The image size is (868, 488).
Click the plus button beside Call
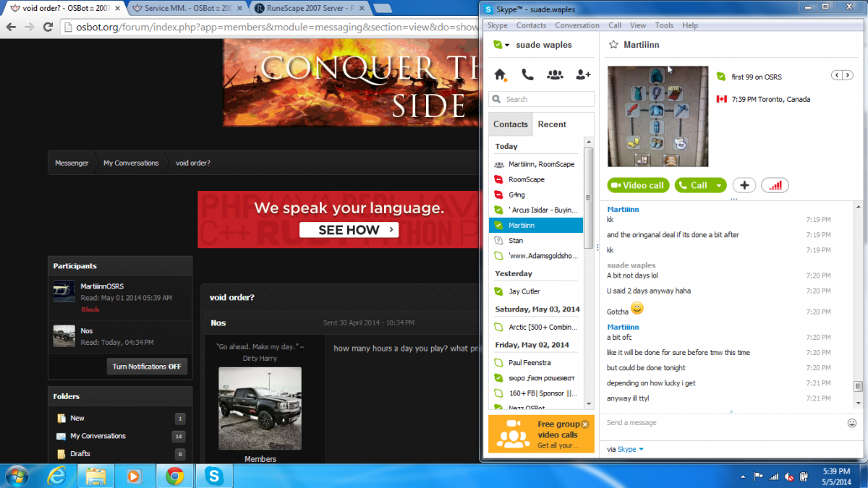coord(744,186)
